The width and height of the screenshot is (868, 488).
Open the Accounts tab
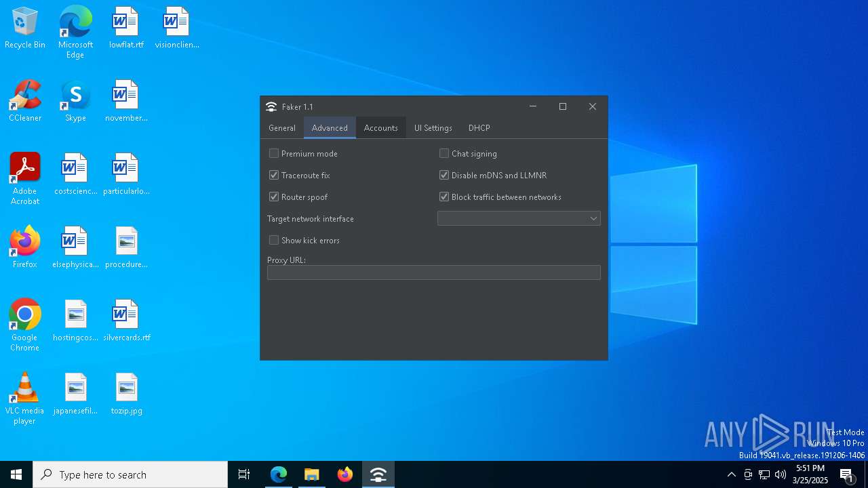[381, 128]
